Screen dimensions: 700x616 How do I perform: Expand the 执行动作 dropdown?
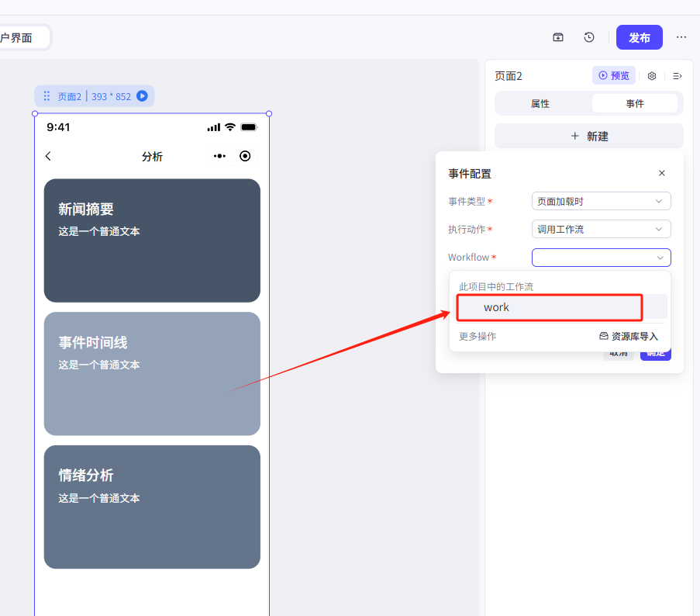(601, 229)
